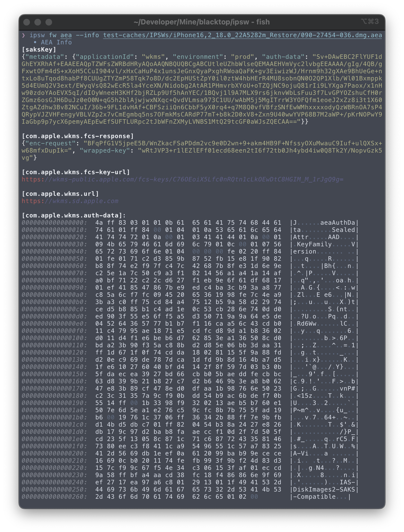Click the "applicationId" JSON key

coord(105,57)
